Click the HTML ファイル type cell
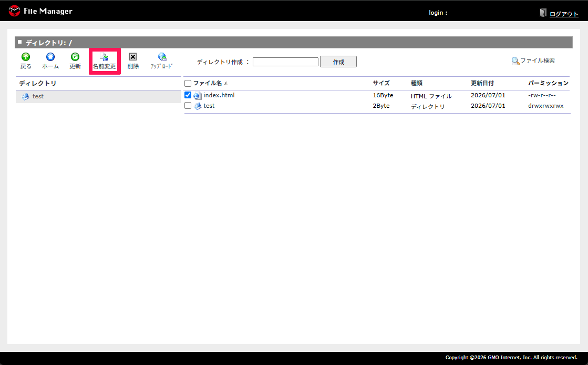The image size is (588, 365). 431,96
